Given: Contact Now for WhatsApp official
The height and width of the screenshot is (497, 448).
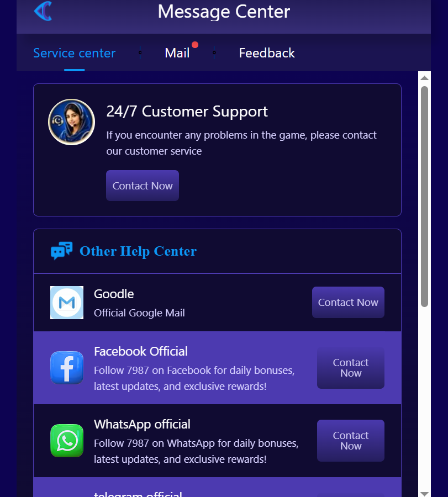Looking at the screenshot, I should (x=351, y=441).
